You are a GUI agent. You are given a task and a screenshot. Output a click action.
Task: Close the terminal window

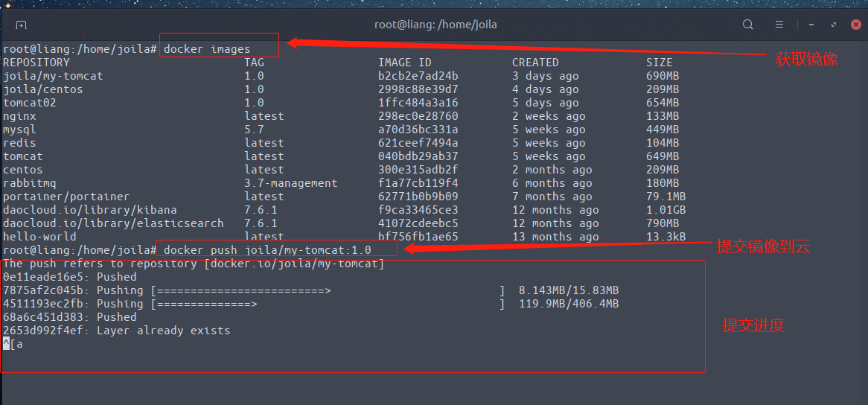(x=856, y=25)
